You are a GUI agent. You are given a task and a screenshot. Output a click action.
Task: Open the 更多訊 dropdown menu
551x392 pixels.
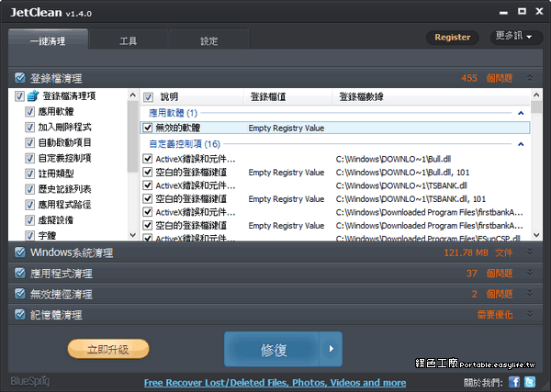(516, 36)
